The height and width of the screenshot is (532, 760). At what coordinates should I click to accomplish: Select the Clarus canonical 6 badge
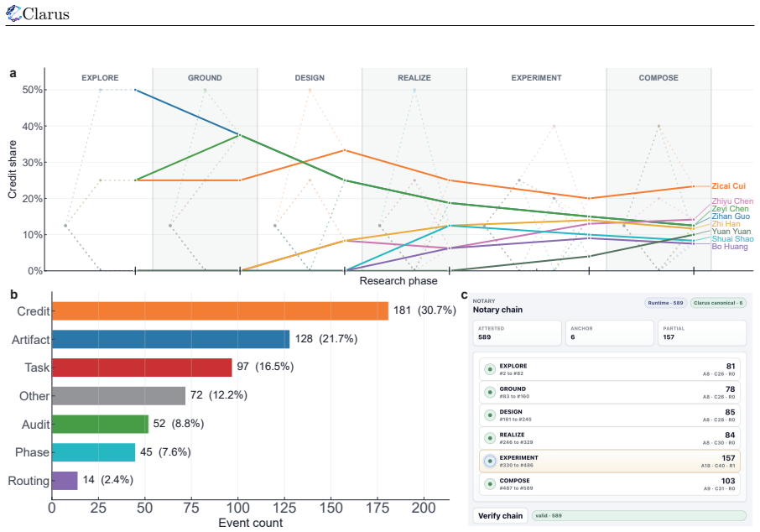[718, 303]
